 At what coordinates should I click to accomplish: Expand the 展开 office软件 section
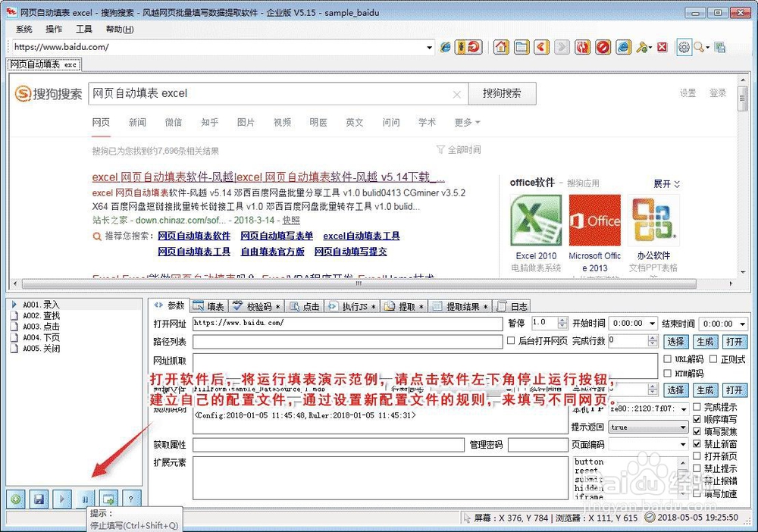point(666,184)
